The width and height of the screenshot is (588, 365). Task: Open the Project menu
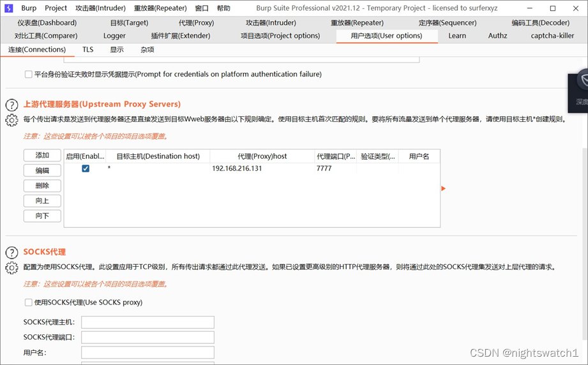point(56,8)
